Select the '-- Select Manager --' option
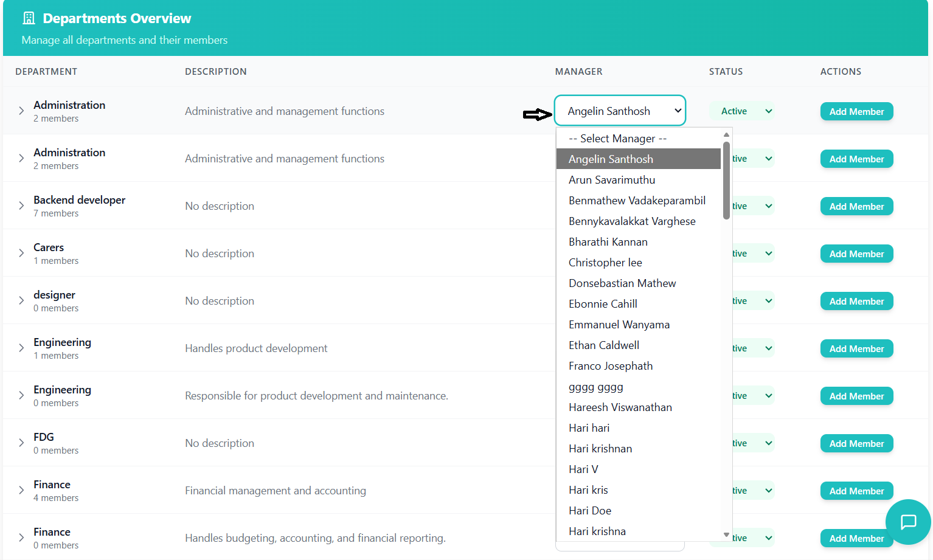933x560 pixels. tap(617, 139)
